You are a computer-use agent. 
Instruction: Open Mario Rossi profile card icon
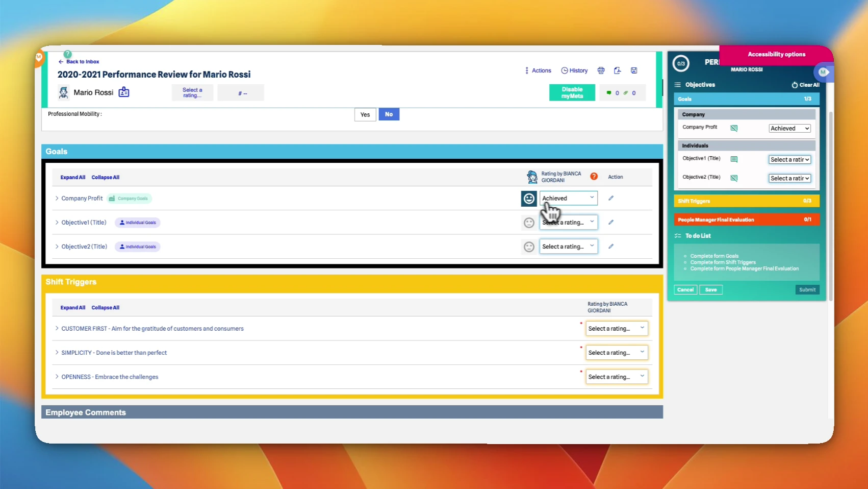[124, 92]
